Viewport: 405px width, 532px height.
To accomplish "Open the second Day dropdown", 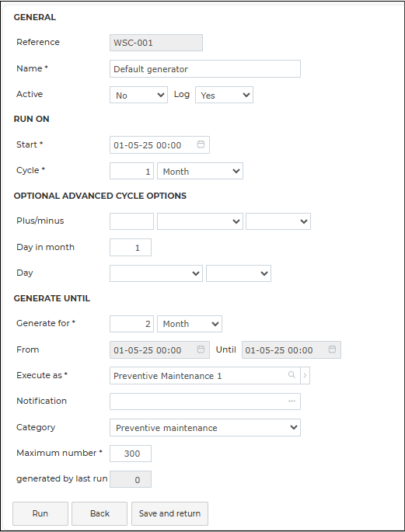I will [239, 273].
